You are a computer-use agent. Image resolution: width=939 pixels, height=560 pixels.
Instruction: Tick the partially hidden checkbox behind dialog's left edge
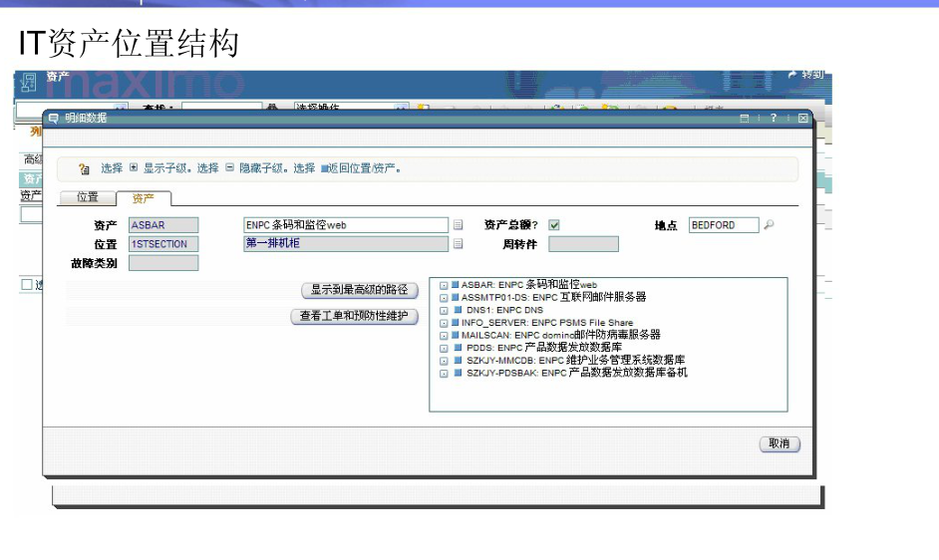click(27, 285)
